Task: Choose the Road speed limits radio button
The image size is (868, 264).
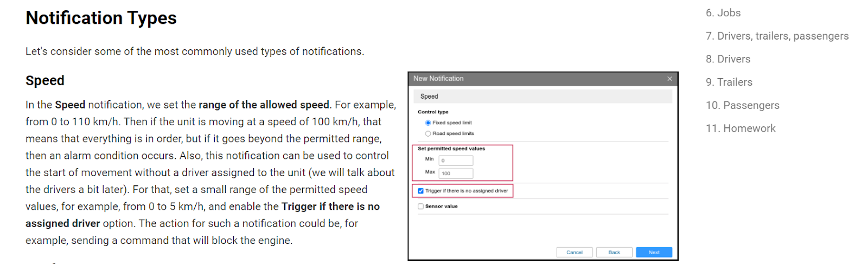Action: point(428,133)
